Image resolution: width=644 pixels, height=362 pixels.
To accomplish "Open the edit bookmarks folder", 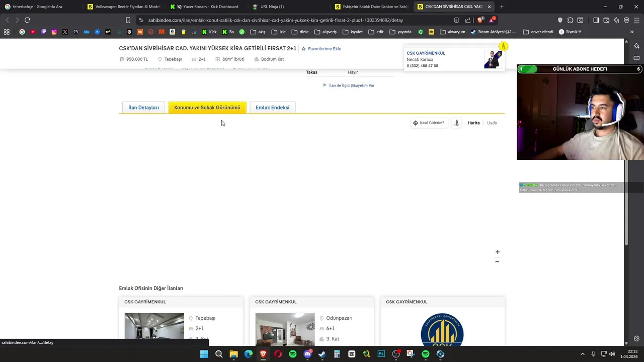I will tap(376, 32).
